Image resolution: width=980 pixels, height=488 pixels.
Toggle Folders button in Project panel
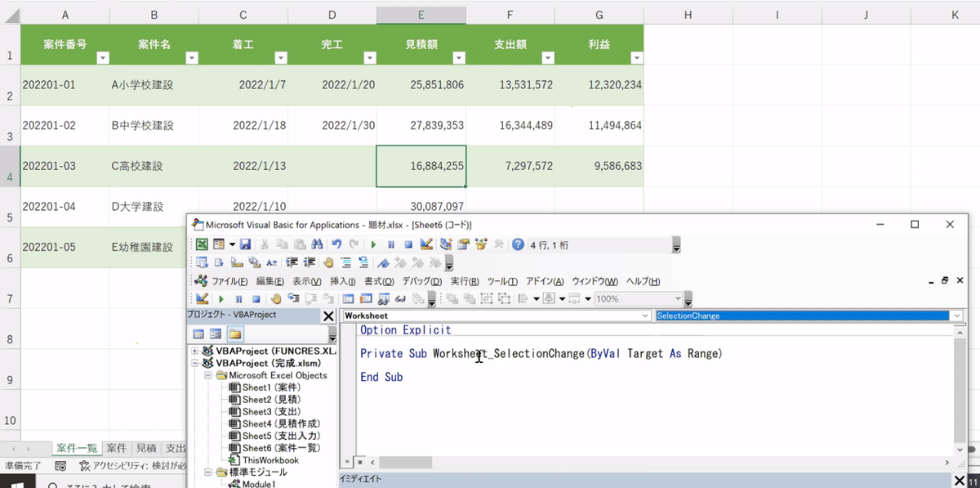[234, 334]
